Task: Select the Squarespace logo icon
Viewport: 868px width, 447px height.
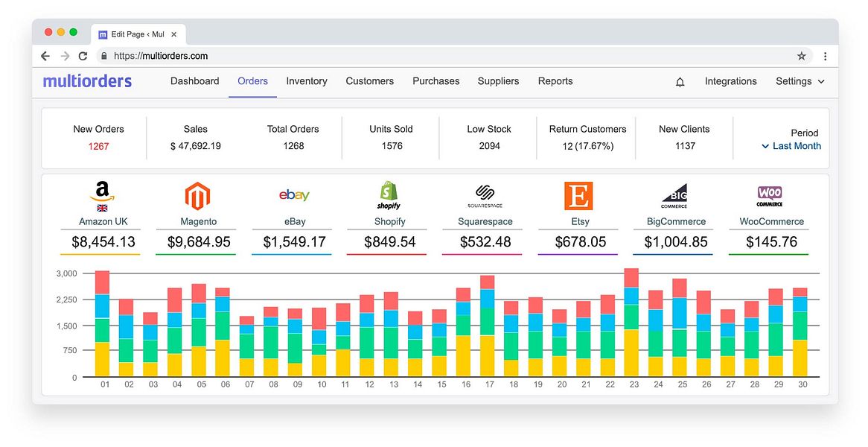Action: (485, 196)
